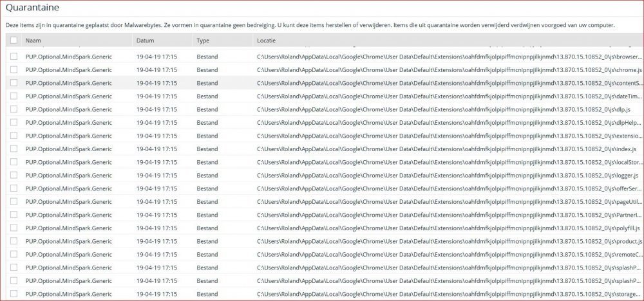Click the location path ending in offerSer...
The image size is (644, 301).
point(450,188)
